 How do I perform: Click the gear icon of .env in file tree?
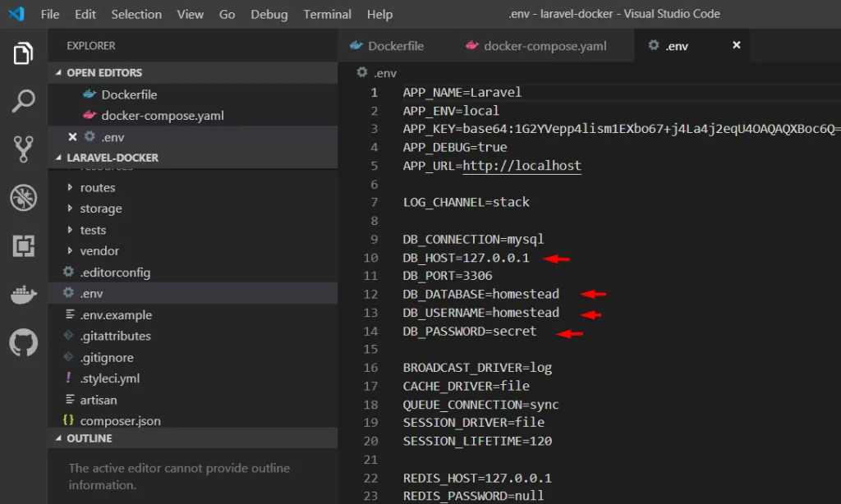[x=68, y=293]
